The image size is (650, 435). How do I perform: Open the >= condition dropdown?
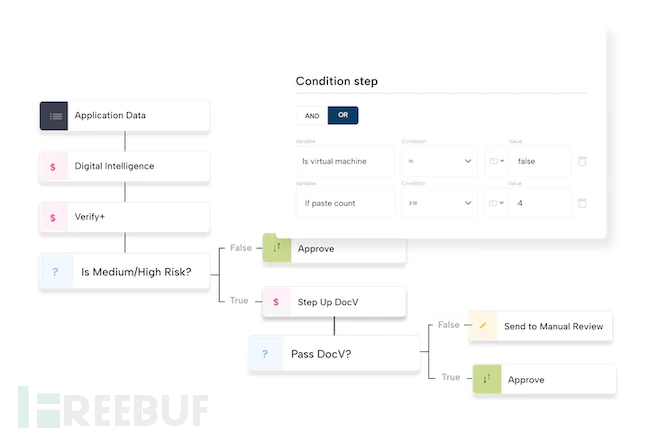pos(439,203)
